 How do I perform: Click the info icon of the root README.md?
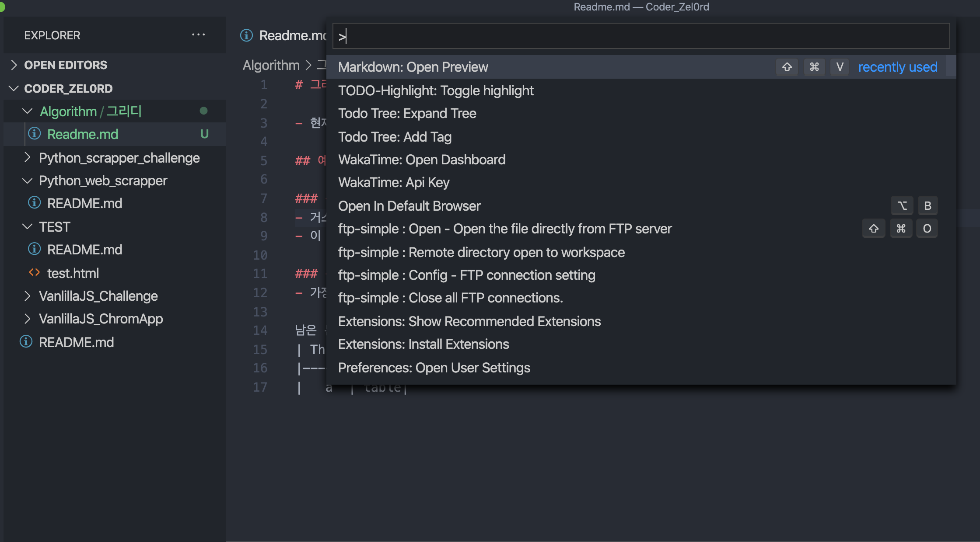tap(26, 342)
